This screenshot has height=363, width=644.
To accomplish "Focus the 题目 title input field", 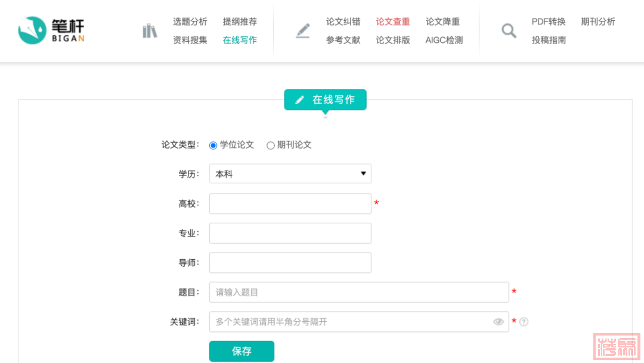I will tap(358, 292).
